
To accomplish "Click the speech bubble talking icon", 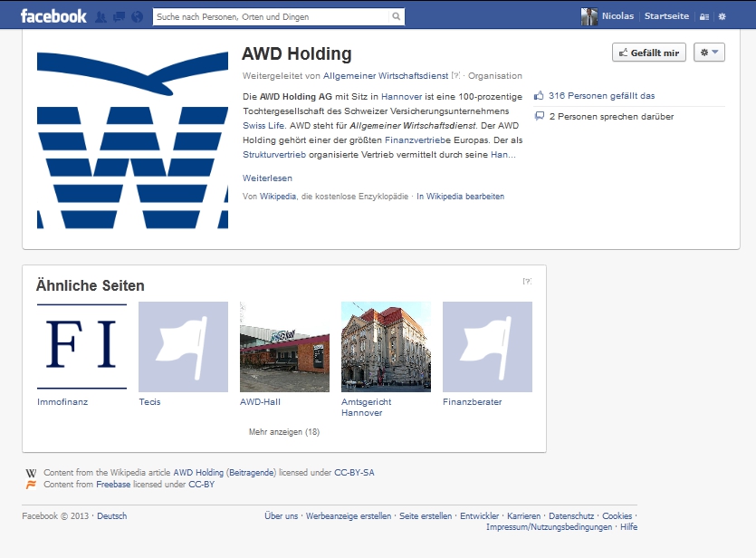I will [540, 116].
